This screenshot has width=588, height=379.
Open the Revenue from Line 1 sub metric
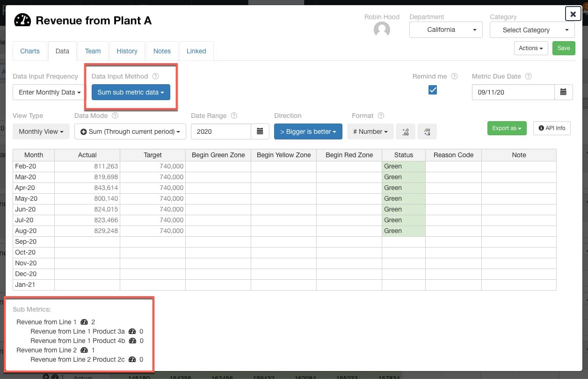click(x=47, y=322)
